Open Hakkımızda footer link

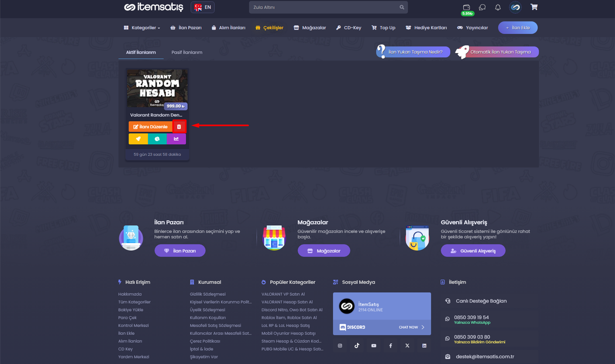click(x=130, y=294)
